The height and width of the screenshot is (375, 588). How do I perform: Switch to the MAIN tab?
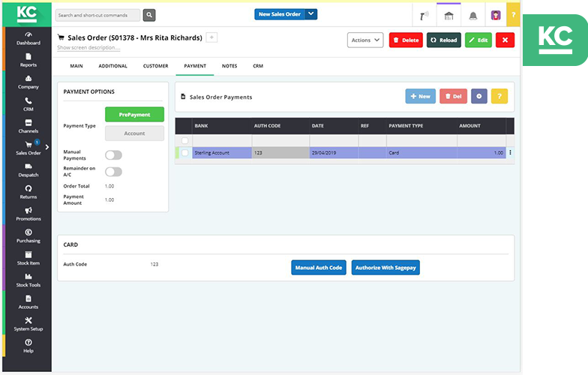point(76,66)
